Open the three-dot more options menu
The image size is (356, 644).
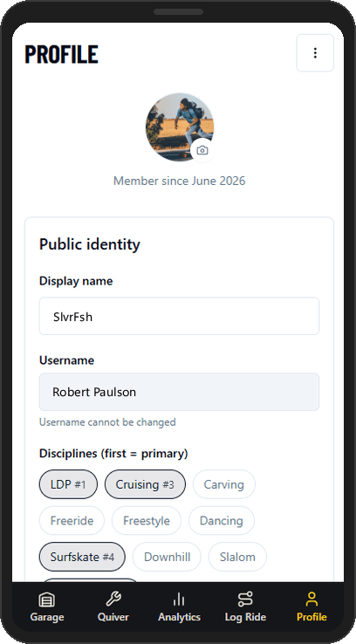315,53
